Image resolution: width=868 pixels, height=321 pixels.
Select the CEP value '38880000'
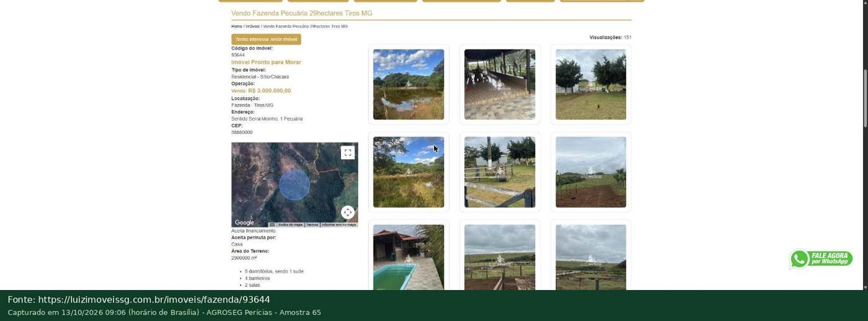pos(242,133)
